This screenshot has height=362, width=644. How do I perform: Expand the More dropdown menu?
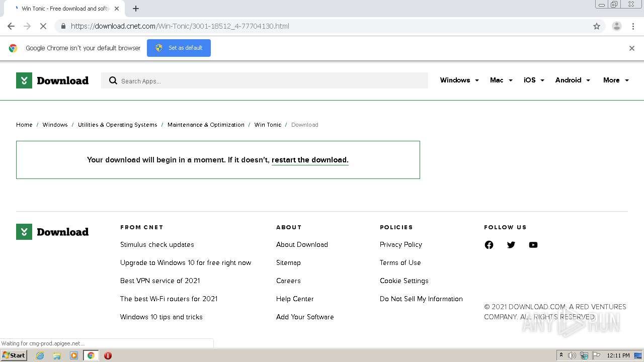616,80
